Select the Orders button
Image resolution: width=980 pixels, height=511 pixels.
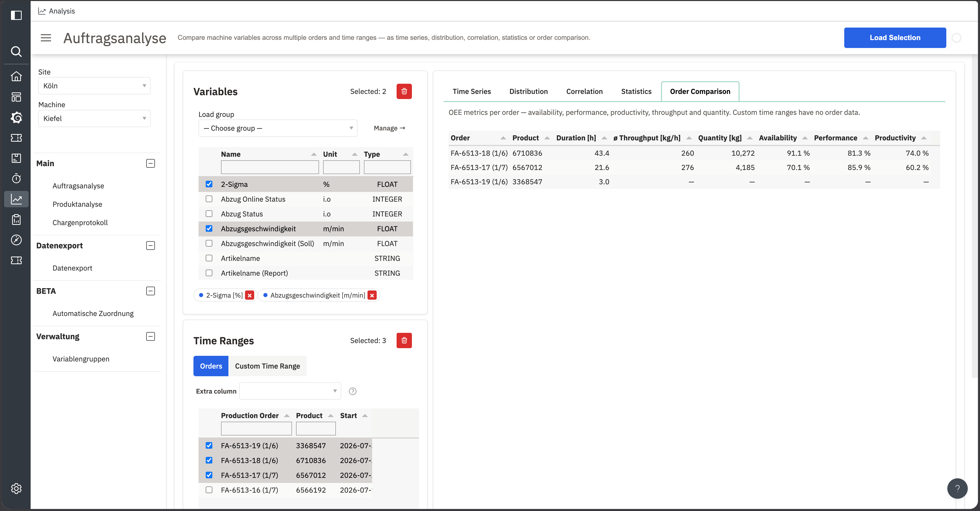pos(211,366)
